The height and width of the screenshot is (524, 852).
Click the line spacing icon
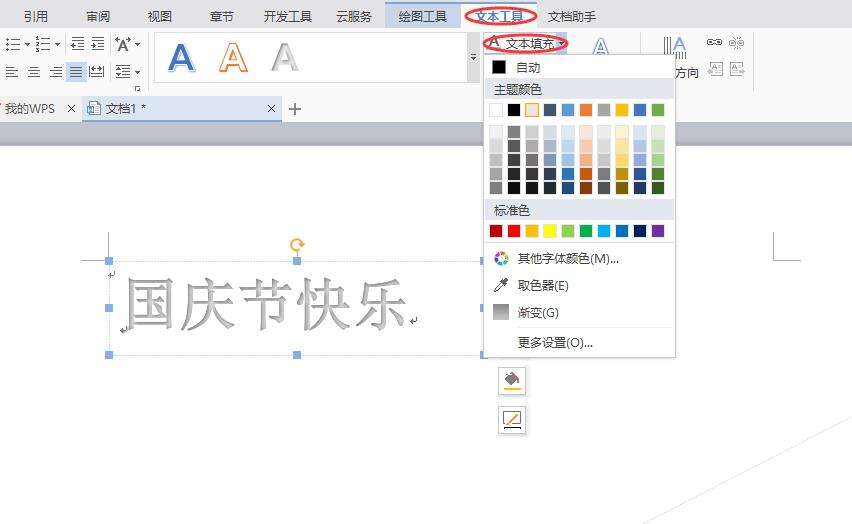pos(123,72)
